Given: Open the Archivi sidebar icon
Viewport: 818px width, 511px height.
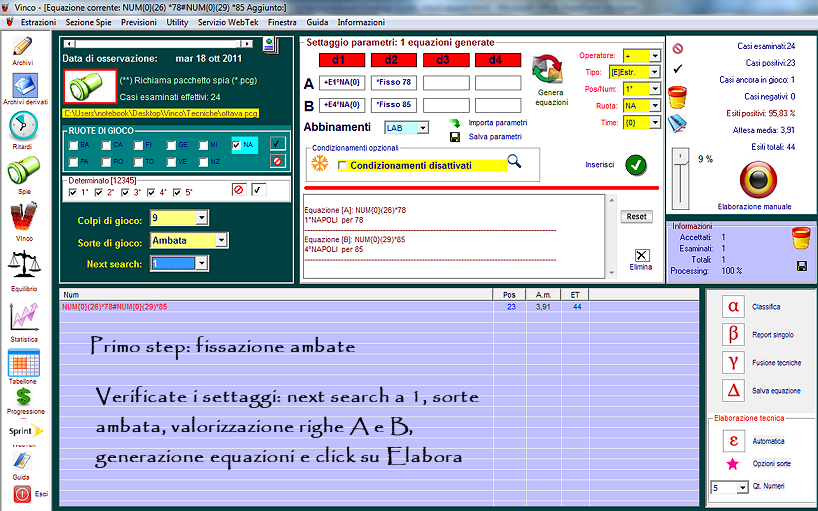Looking at the screenshot, I should click(23, 50).
